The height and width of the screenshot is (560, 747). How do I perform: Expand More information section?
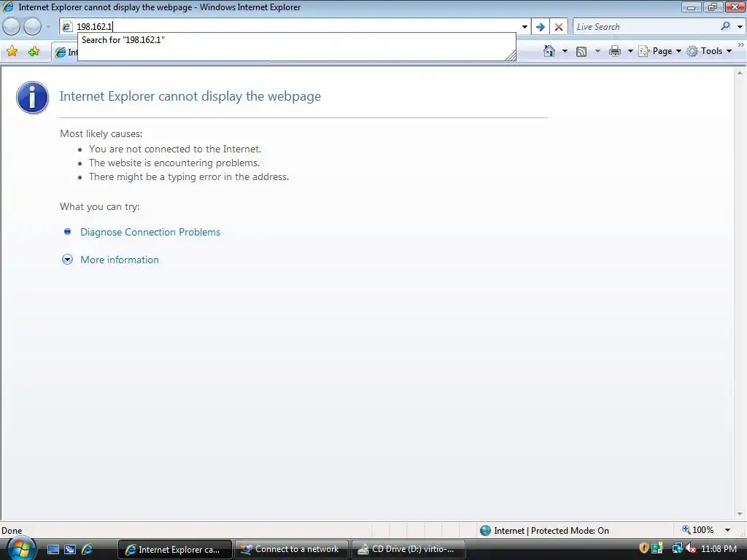point(119,260)
